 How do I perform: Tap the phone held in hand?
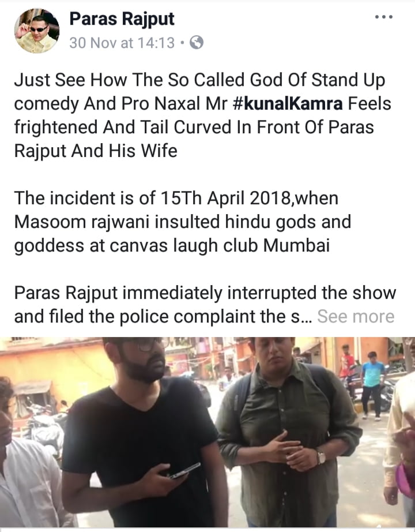coord(185,471)
